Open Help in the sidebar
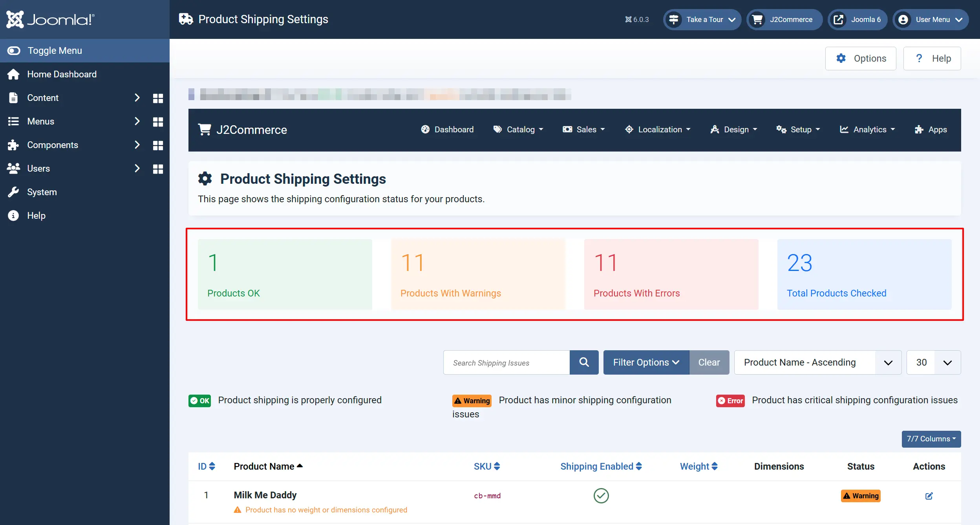Viewport: 980px width, 525px height. (x=36, y=216)
